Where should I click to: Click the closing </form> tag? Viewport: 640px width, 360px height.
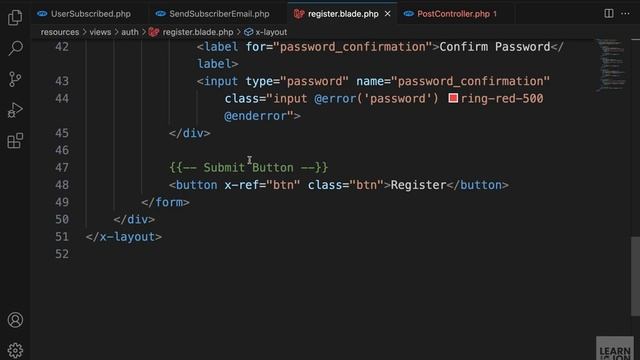[x=165, y=202]
